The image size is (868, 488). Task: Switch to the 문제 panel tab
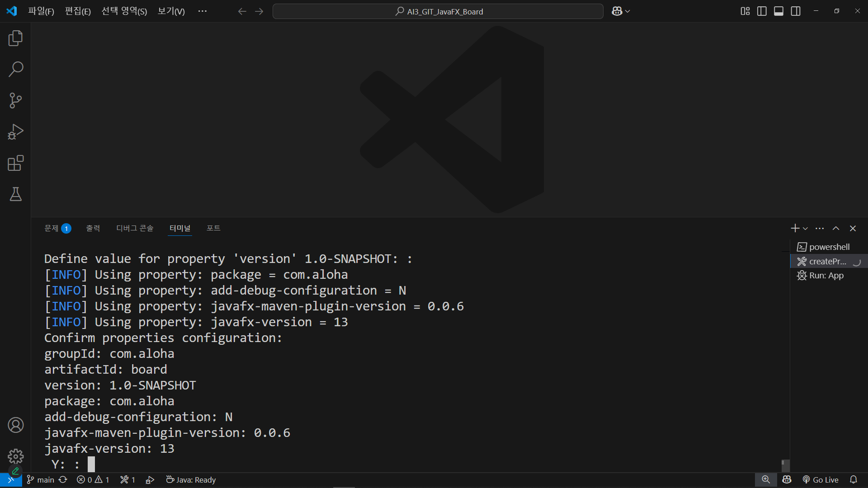[x=57, y=228]
